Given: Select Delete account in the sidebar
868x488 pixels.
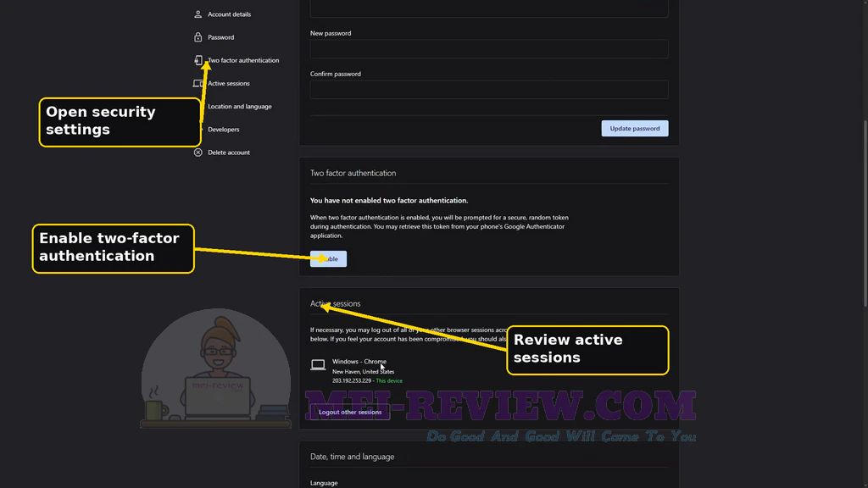Looking at the screenshot, I should coord(229,152).
